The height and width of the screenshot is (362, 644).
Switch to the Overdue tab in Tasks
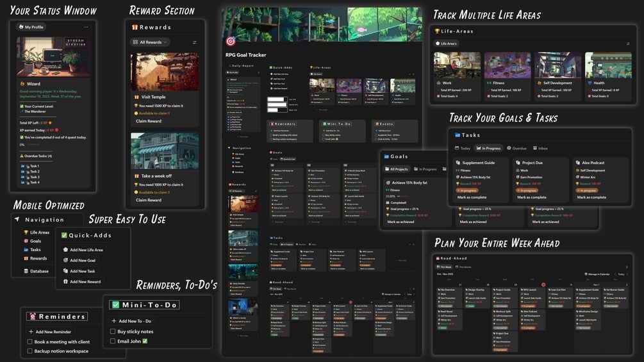[x=516, y=148]
